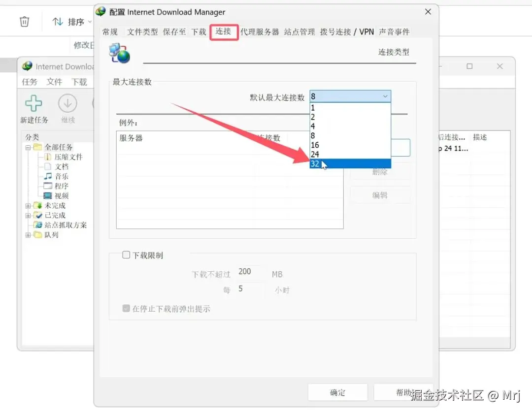Switch to the 声音事件 tab
532x414 pixels.
point(394,32)
